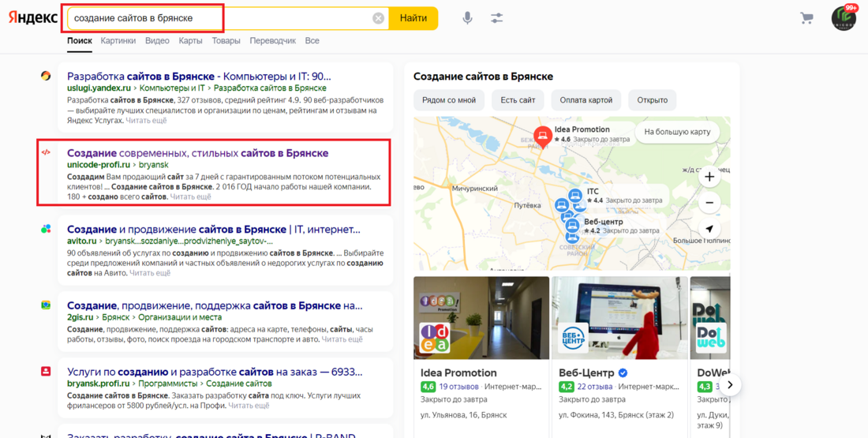Zoom out on the map
The image size is (868, 438).
click(709, 203)
